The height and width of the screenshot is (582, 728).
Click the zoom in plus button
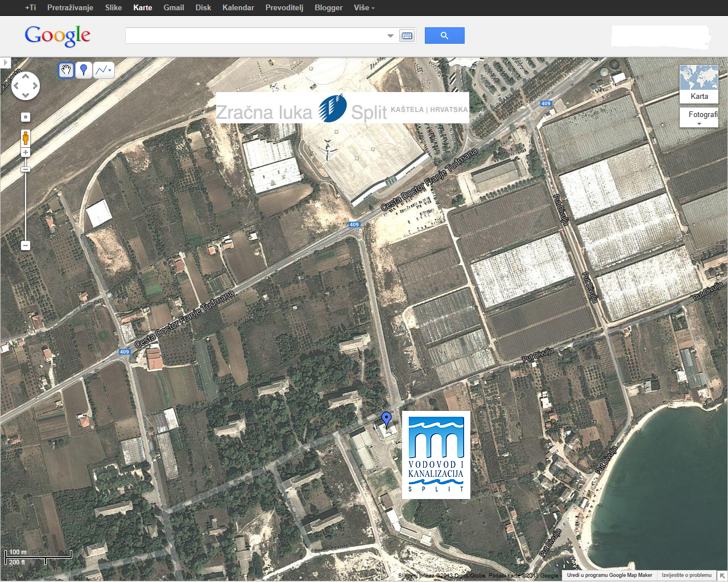pos(26,152)
